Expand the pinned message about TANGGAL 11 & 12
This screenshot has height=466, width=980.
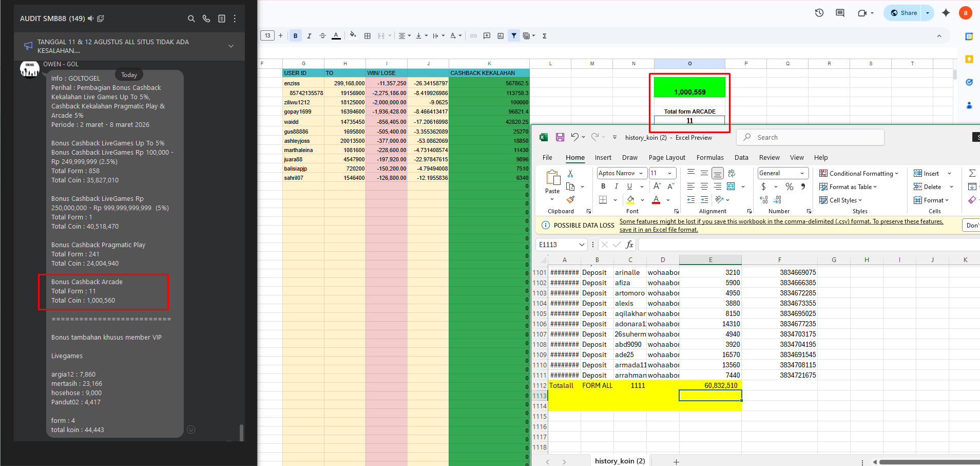[x=231, y=46]
